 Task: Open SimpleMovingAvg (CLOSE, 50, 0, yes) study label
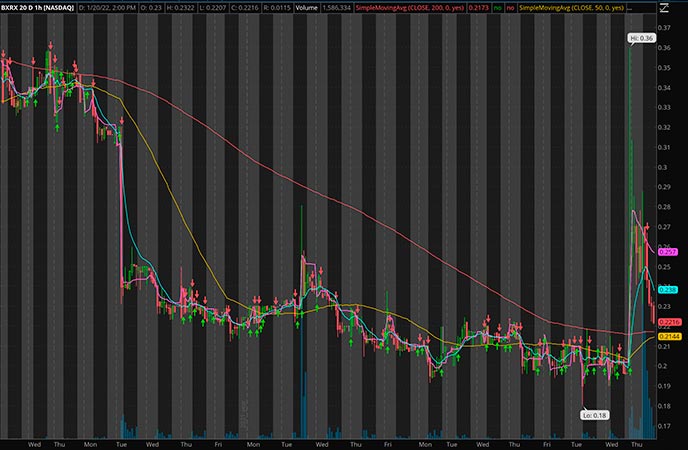[x=572, y=8]
